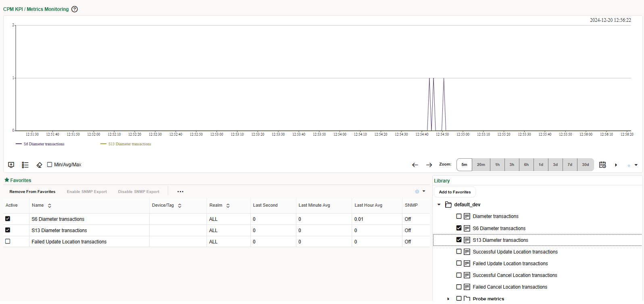The width and height of the screenshot is (644, 304).
Task: Click the play live update button
Action: point(616,165)
